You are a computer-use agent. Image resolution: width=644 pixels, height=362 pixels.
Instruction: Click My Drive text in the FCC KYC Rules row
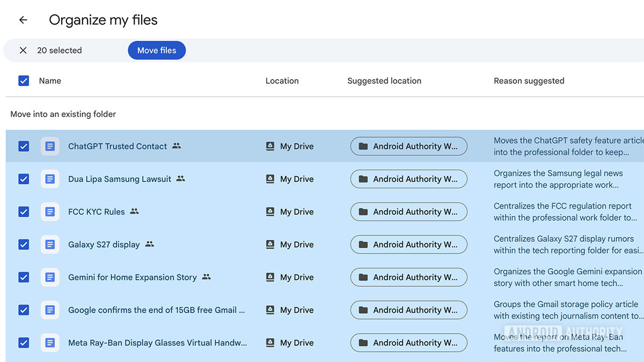tap(297, 212)
